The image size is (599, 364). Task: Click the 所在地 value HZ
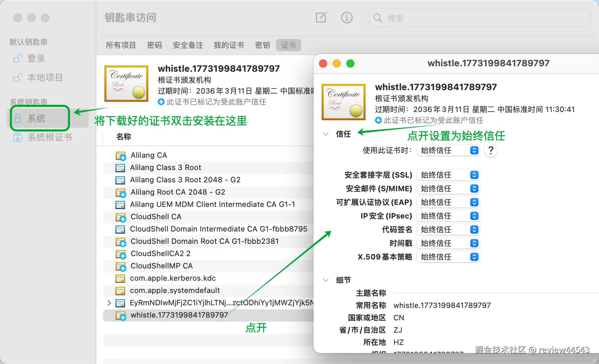[x=399, y=342]
